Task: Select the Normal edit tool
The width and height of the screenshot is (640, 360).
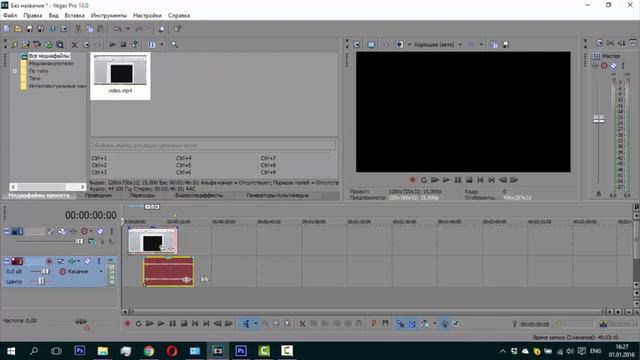Action: pyautogui.click(x=247, y=324)
